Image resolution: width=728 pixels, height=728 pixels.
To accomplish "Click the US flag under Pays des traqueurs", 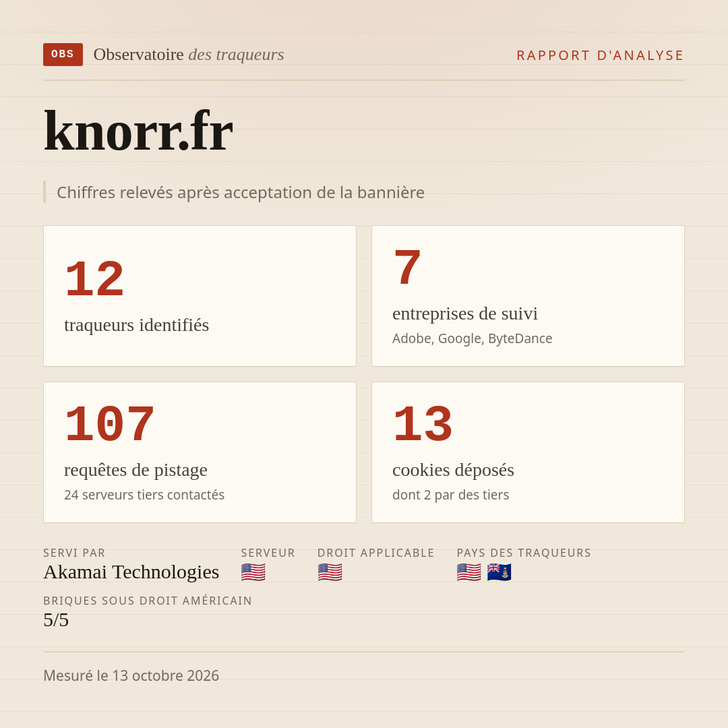I will [469, 572].
